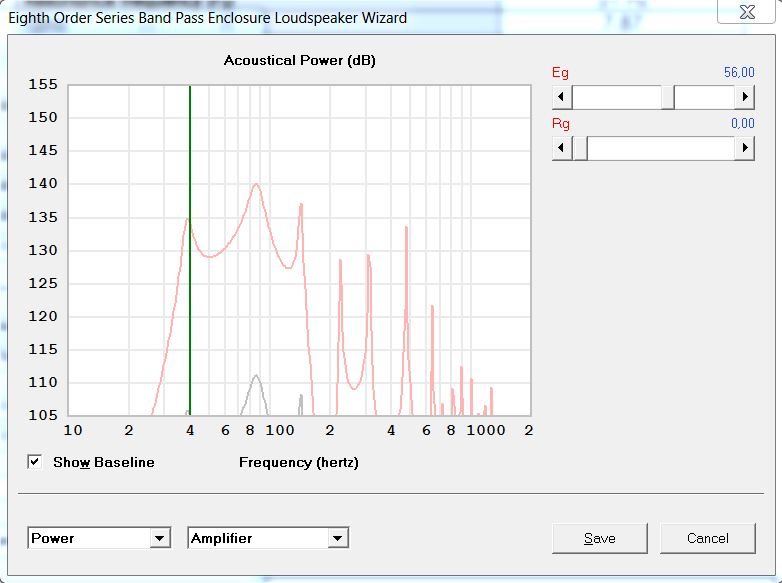Click the Rg slider right arrow
The image size is (782, 583).
click(745, 148)
